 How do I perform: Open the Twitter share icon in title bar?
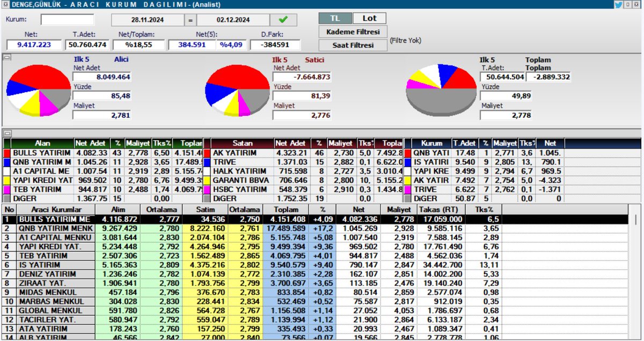[x=619, y=5]
